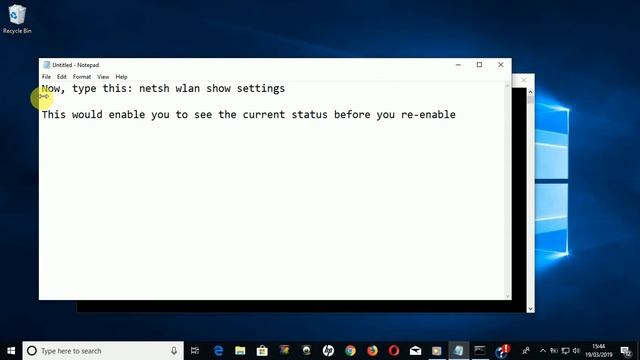Open Microsoft Store from the taskbar

[262, 351]
